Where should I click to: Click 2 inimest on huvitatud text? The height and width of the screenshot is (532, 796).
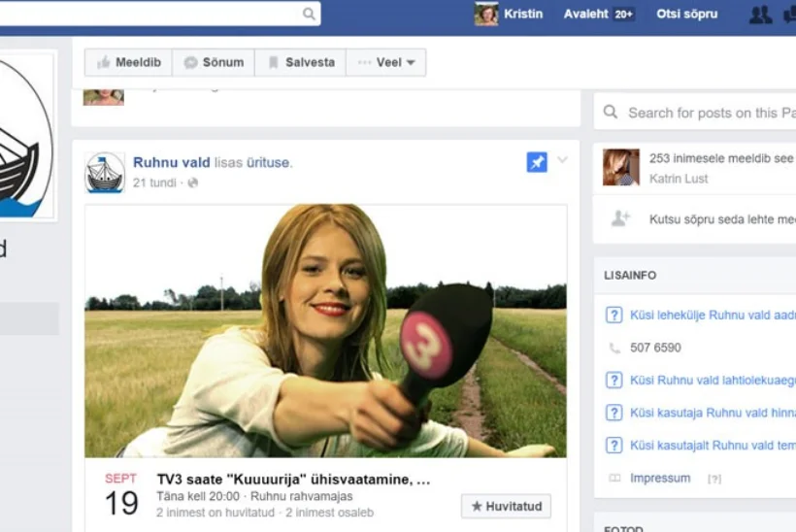216,513
